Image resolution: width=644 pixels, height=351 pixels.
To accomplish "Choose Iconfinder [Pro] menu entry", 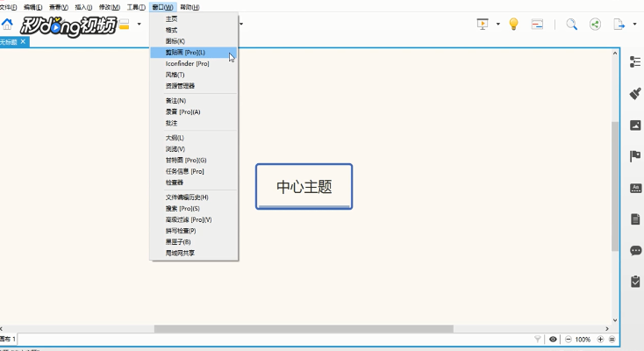I will coord(193,63).
